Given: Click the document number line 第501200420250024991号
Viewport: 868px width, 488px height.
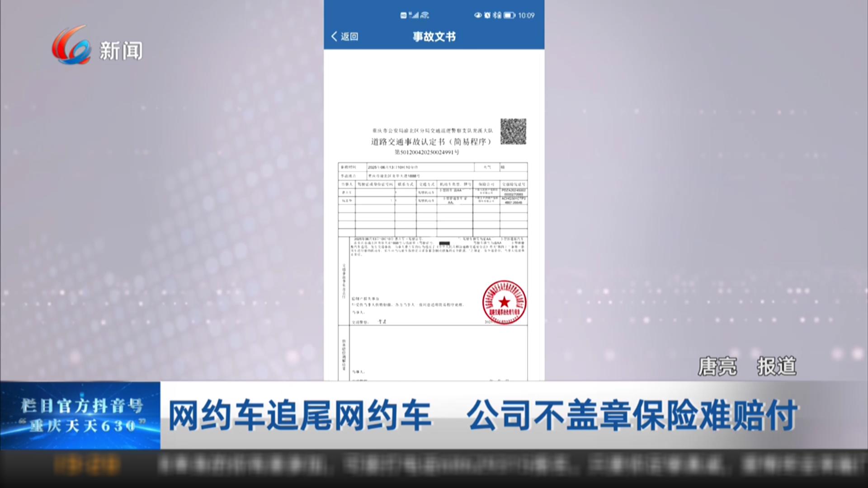Looking at the screenshot, I should point(427,153).
